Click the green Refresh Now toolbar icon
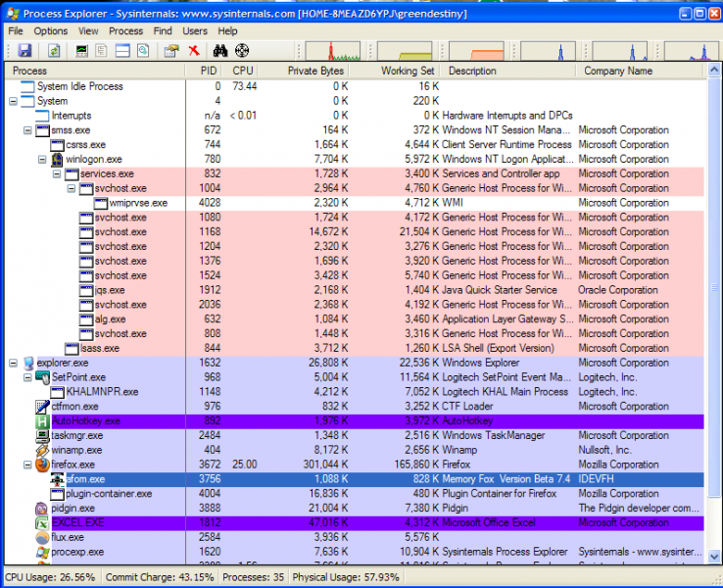This screenshot has height=588, width=723. pos(54,50)
